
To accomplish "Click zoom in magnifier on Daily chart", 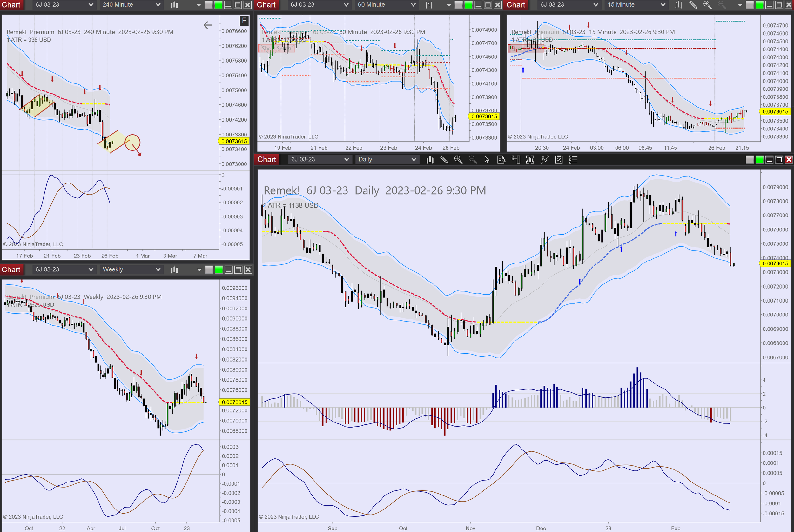I will pyautogui.click(x=458, y=159).
